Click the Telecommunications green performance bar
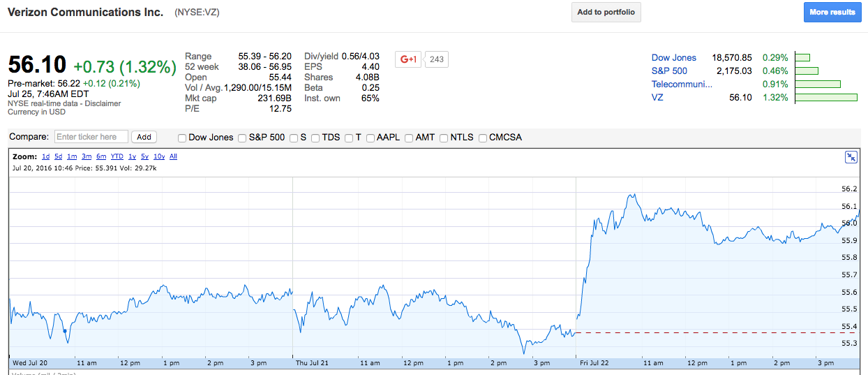868x375 pixels. [x=818, y=84]
